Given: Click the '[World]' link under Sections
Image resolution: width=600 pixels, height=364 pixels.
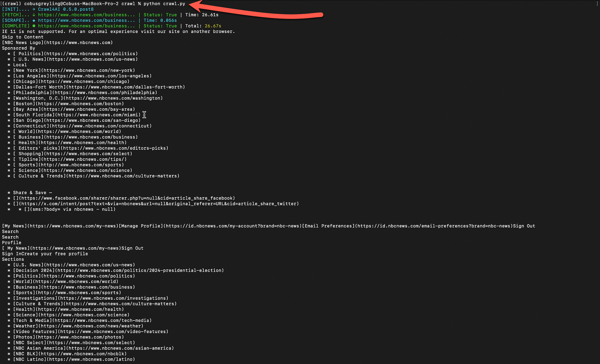Looking at the screenshot, I should click(66, 281).
